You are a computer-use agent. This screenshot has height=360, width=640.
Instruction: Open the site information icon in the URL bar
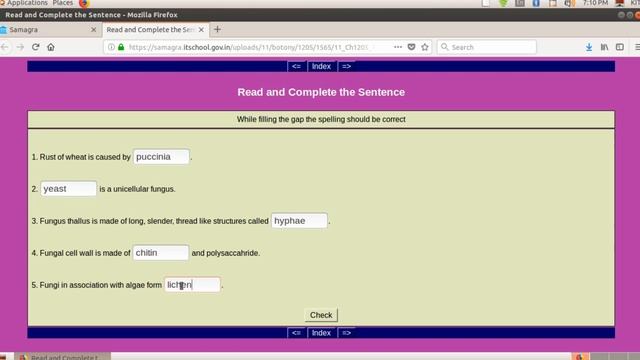(x=111, y=47)
